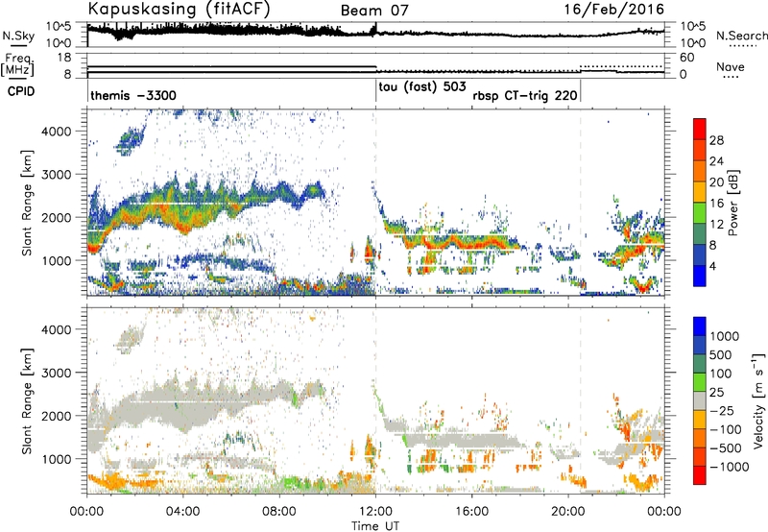This screenshot has width=768, height=532.
Task: Click the "themis -3300" CPID entry
Action: pos(133,95)
